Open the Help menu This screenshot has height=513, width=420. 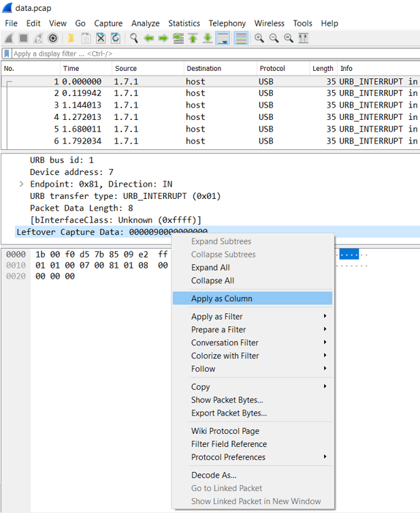pyautogui.click(x=329, y=24)
